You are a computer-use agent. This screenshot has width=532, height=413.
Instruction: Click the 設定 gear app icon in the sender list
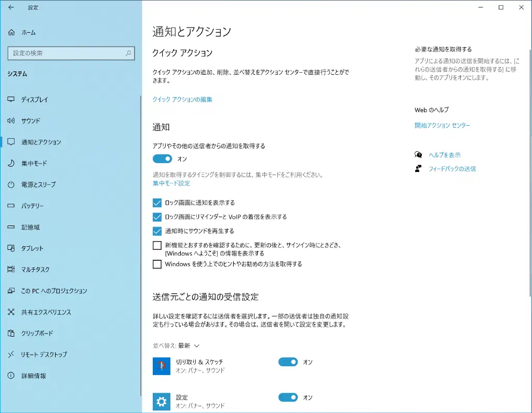pos(162,402)
